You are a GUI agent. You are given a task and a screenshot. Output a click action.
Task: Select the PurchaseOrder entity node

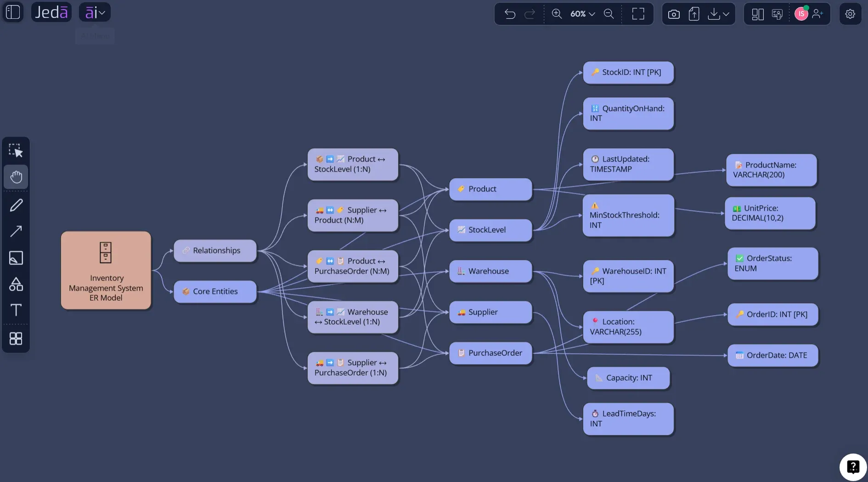(x=490, y=353)
